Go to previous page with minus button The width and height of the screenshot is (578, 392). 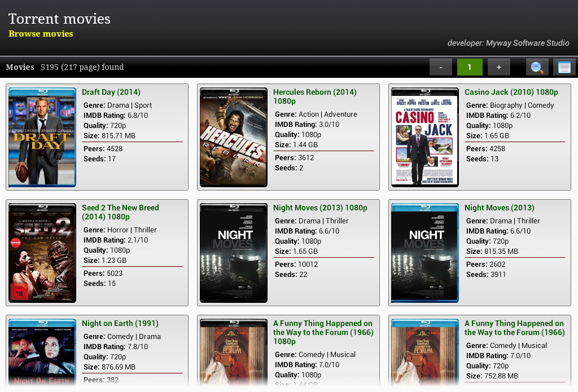(441, 67)
